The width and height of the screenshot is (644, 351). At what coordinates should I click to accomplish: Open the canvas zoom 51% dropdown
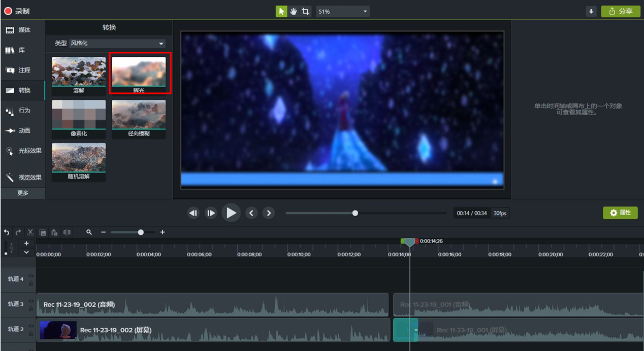point(343,11)
